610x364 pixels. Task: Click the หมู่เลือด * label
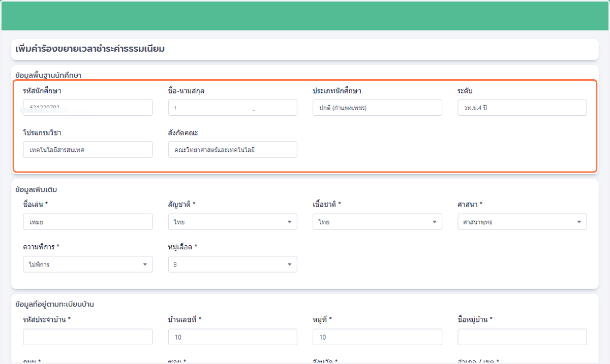(x=182, y=247)
